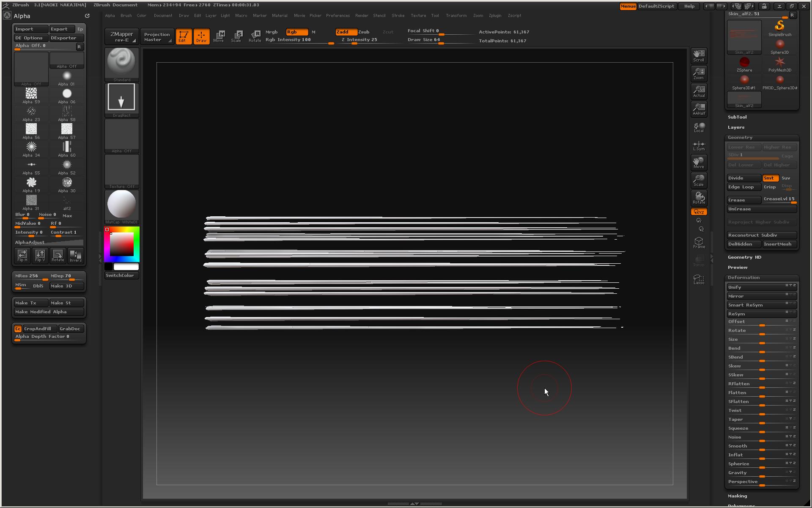Toggle the Menus button

(x=628, y=6)
